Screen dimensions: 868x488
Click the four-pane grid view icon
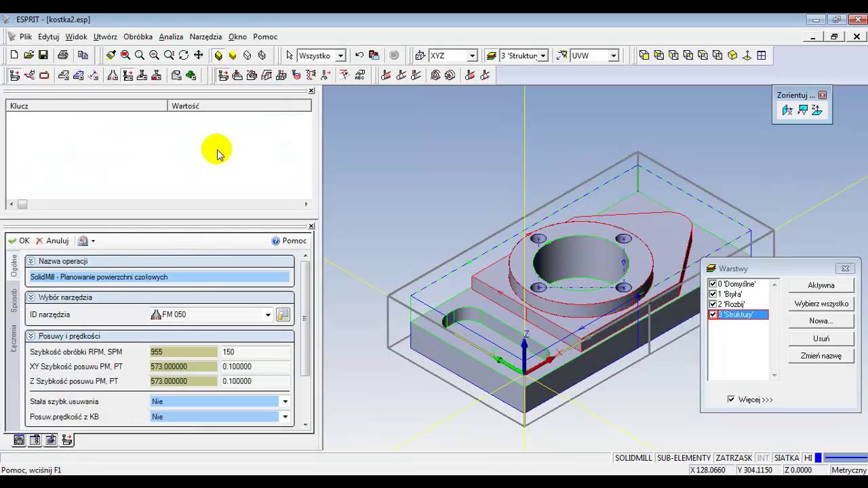click(x=762, y=55)
